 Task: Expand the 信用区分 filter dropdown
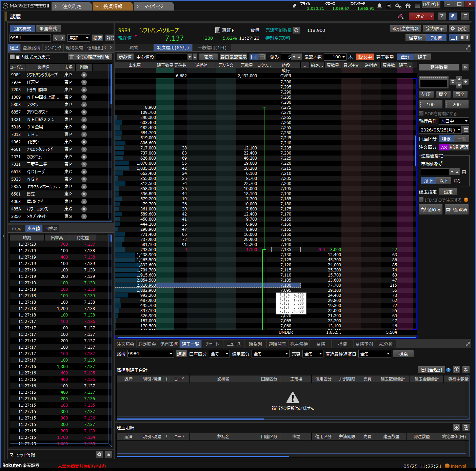pos(271,354)
